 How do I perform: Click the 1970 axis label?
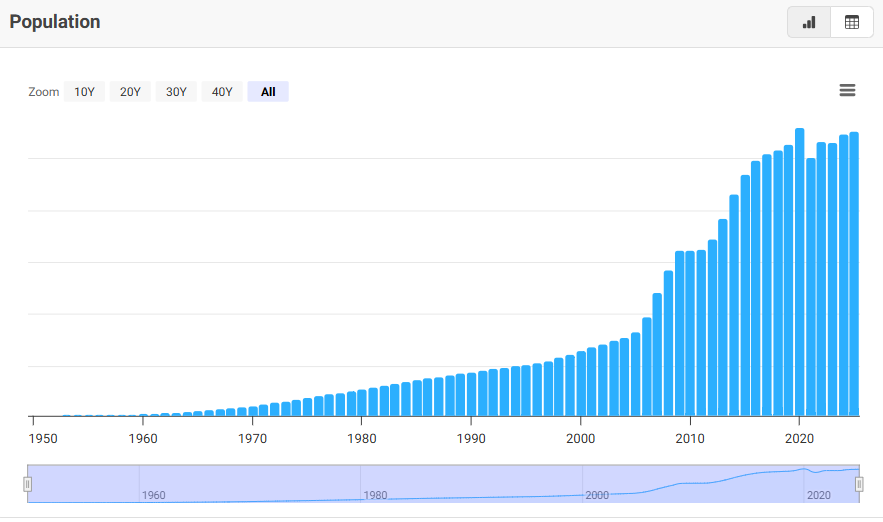pyautogui.click(x=252, y=439)
